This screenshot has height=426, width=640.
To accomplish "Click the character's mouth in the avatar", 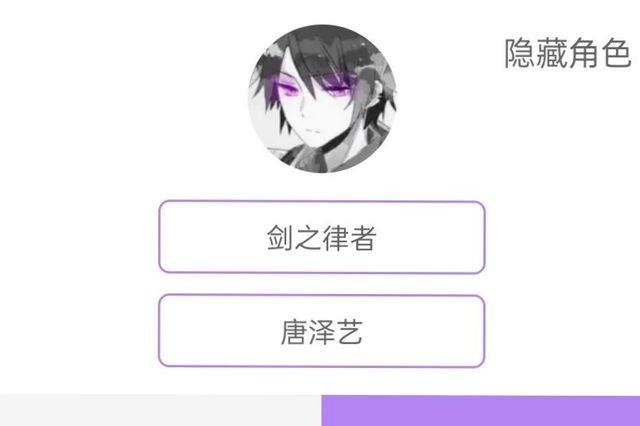I will (313, 131).
